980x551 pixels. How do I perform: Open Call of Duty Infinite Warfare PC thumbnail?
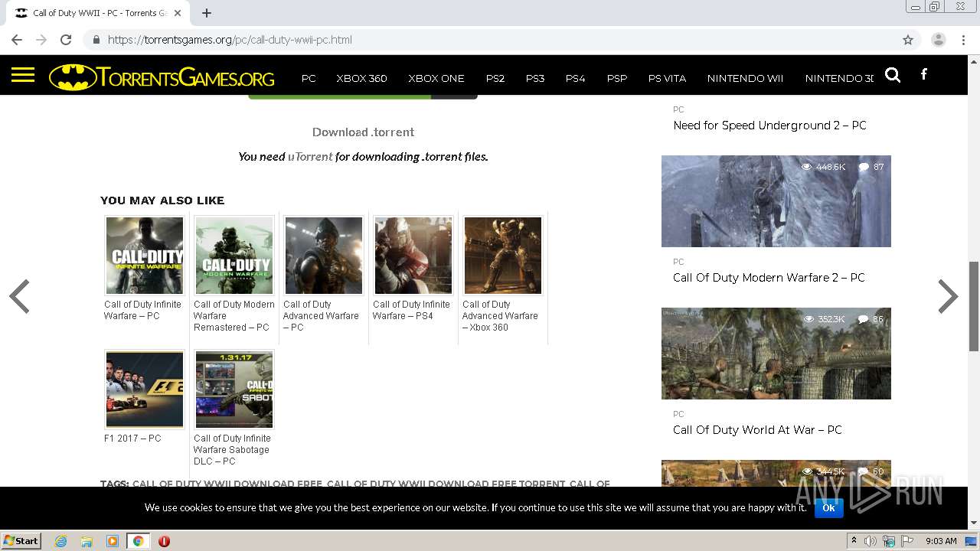tap(145, 256)
